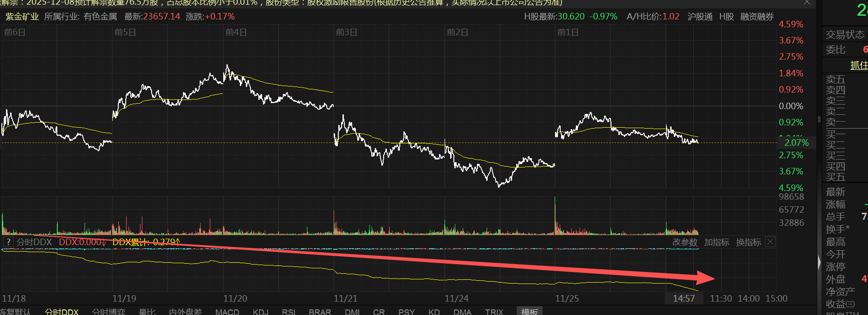
Task: Select the DMI indicator tab
Action: tap(352, 312)
